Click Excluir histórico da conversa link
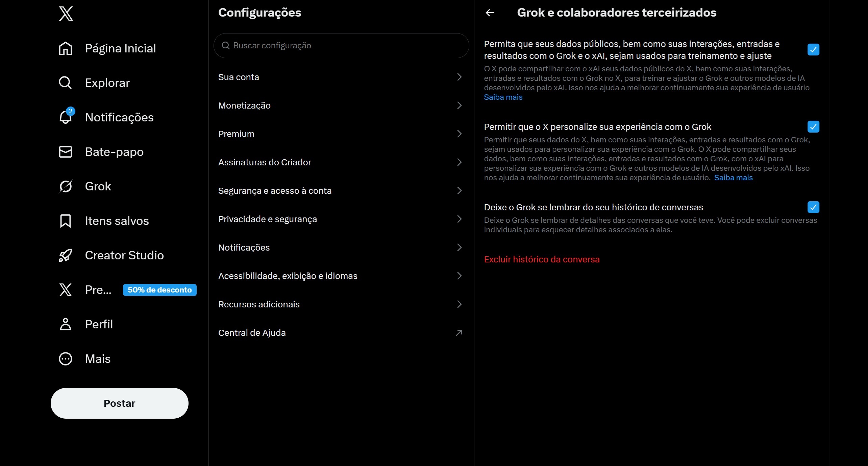Screen dimensions: 868x466 [542, 259]
